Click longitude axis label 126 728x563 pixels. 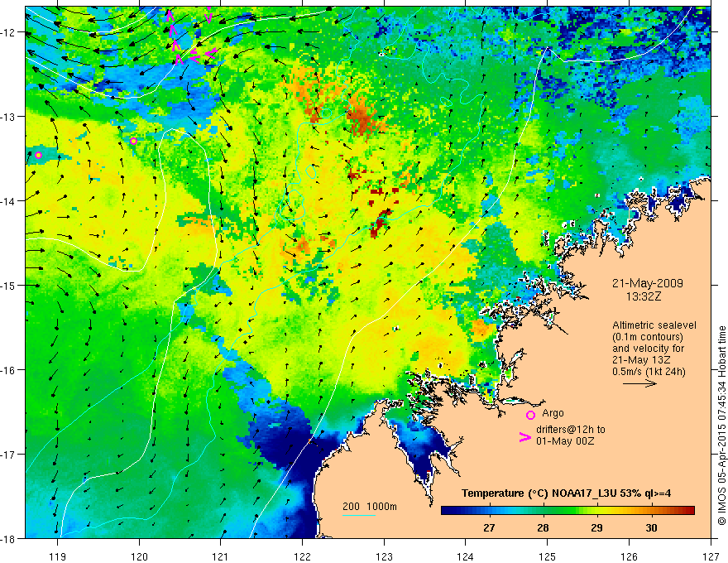[x=629, y=556]
